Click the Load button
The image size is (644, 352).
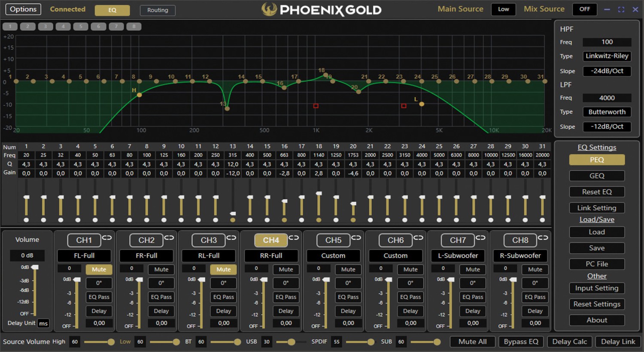click(x=597, y=232)
